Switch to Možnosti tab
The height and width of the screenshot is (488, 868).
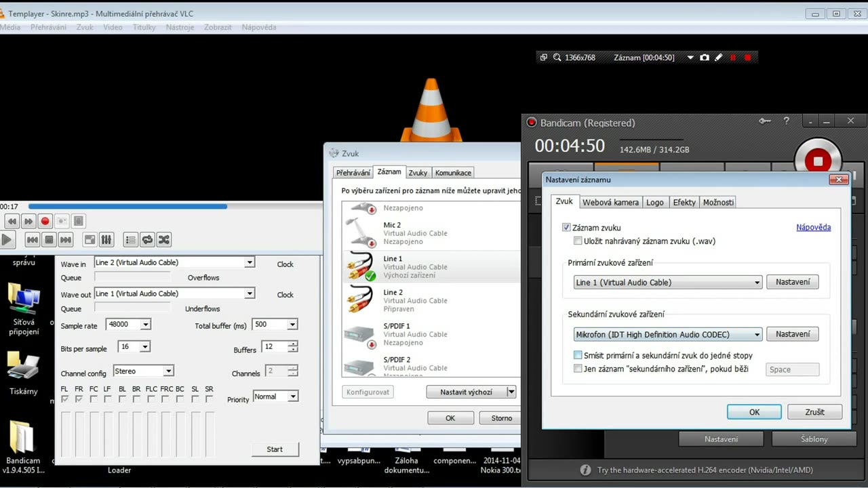[718, 202]
